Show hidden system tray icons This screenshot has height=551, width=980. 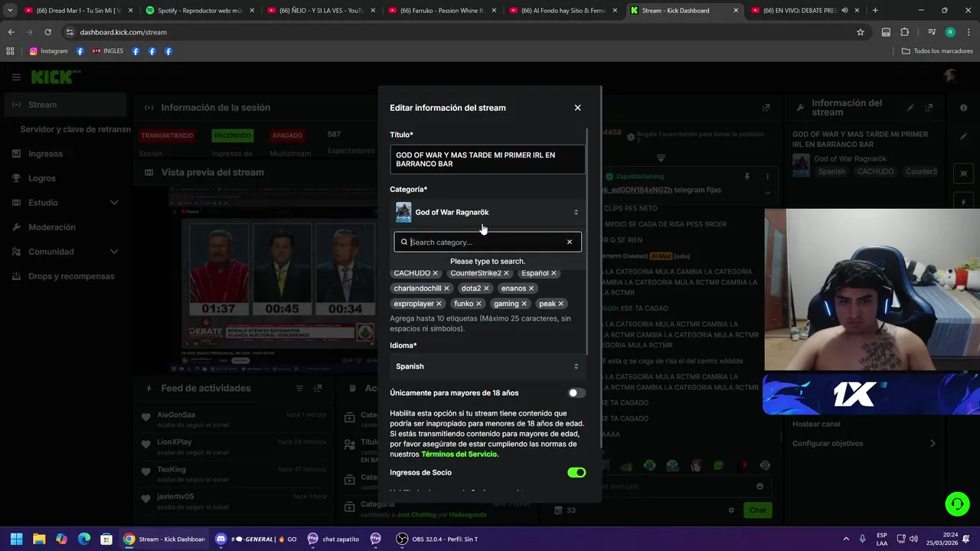[846, 539]
